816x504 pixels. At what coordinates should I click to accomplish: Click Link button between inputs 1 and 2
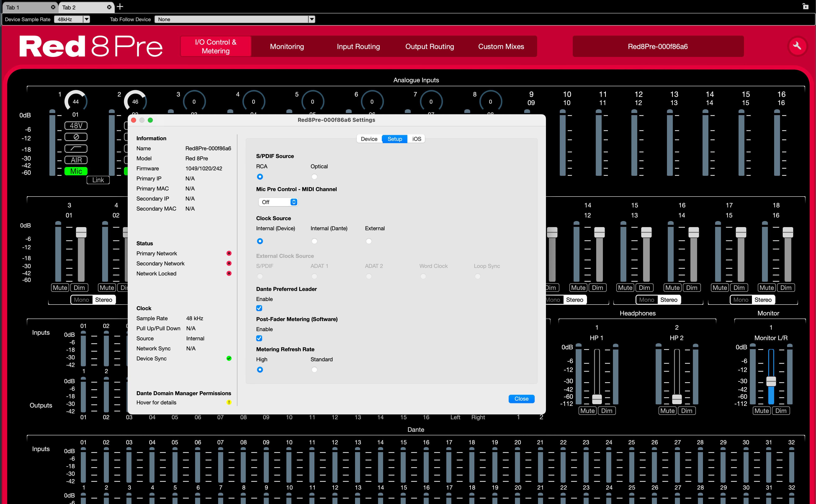(x=98, y=180)
